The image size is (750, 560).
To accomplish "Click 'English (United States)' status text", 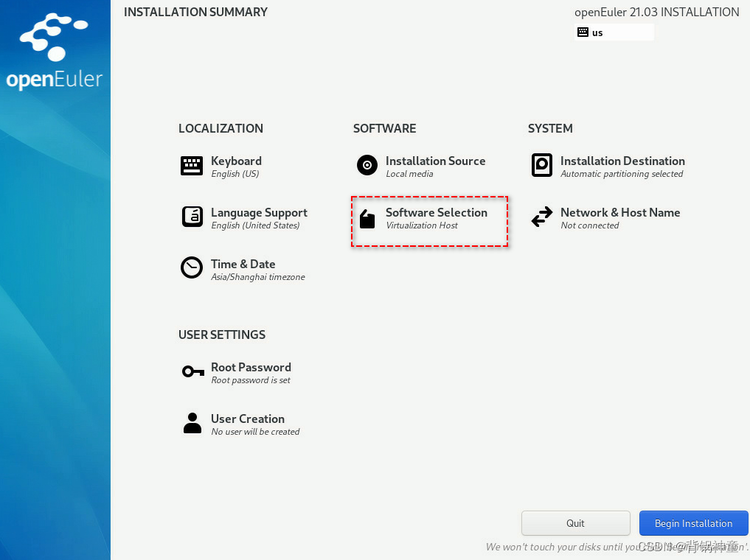I will click(255, 225).
